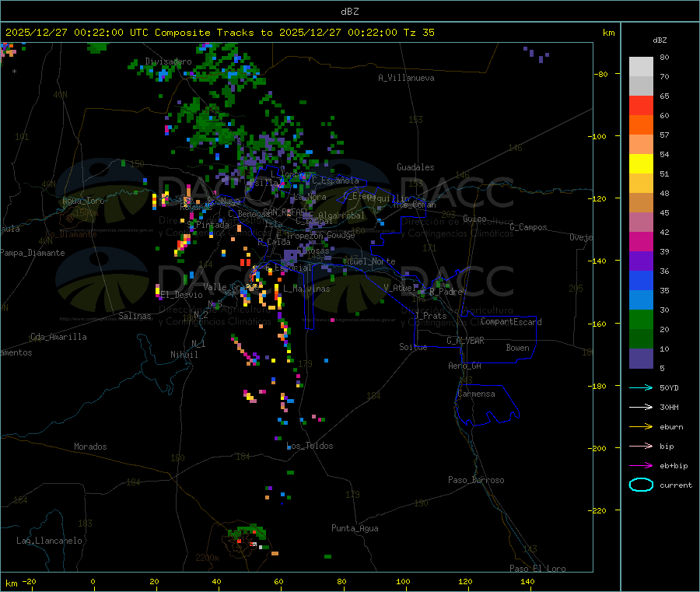
Task: Click the composite tracks timestamp header
Action: tap(219, 33)
